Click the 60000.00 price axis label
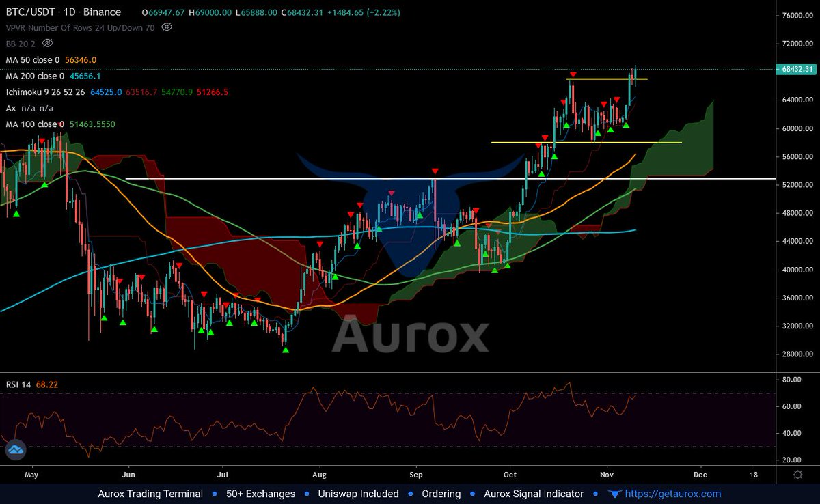This screenshot has width=820, height=504. coord(799,128)
